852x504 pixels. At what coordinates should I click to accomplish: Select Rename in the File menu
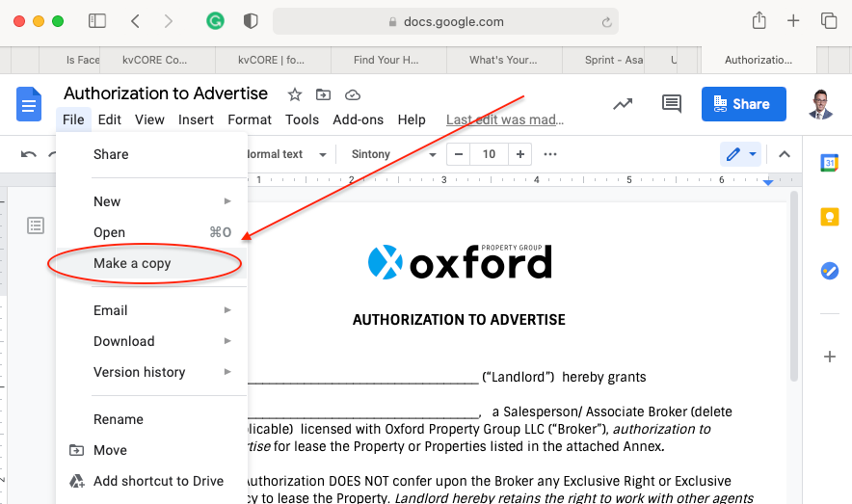pos(151,419)
